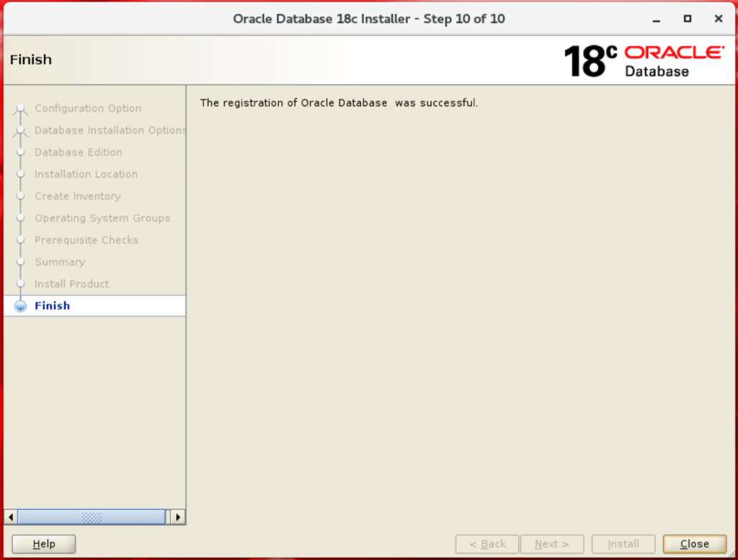Click the step bullet beside Prerequisite Checks
This screenshot has width=738, height=560.
tap(20, 240)
